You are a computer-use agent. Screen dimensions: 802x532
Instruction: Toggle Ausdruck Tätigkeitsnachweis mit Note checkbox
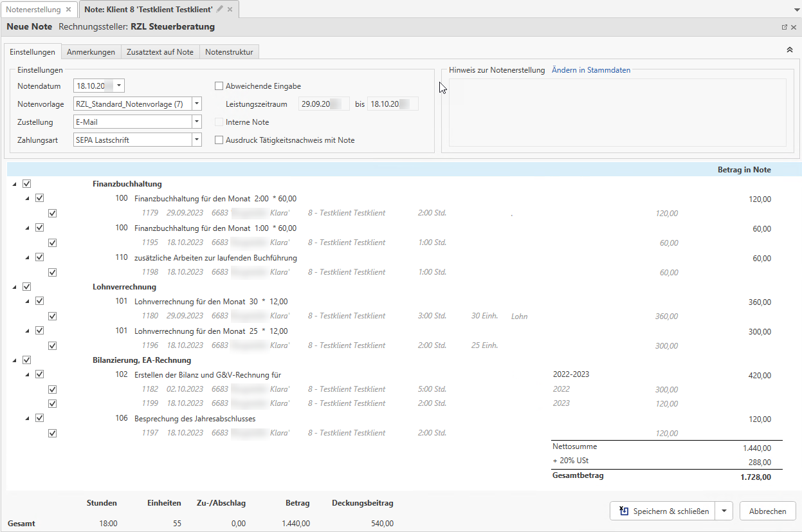pyautogui.click(x=219, y=140)
